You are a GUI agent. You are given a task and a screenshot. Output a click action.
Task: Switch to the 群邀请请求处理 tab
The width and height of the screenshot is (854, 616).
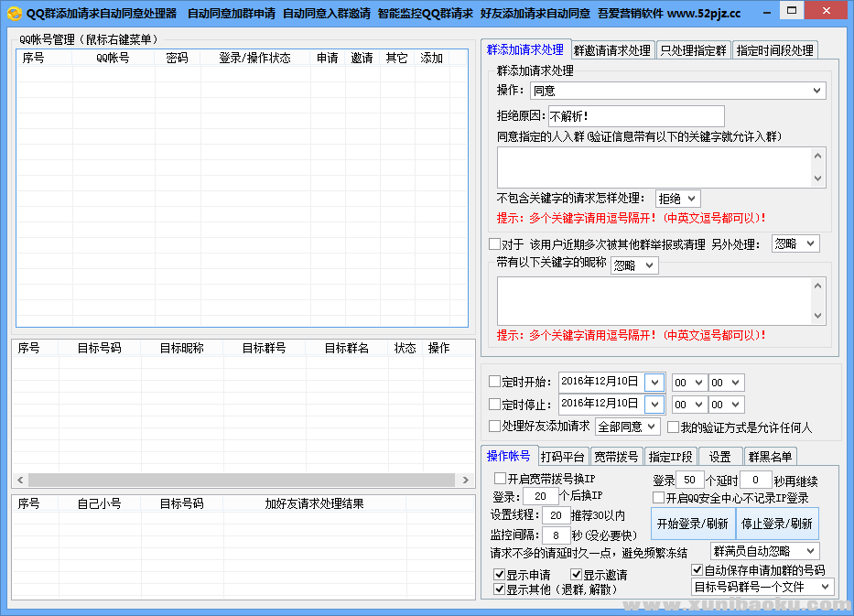click(611, 50)
